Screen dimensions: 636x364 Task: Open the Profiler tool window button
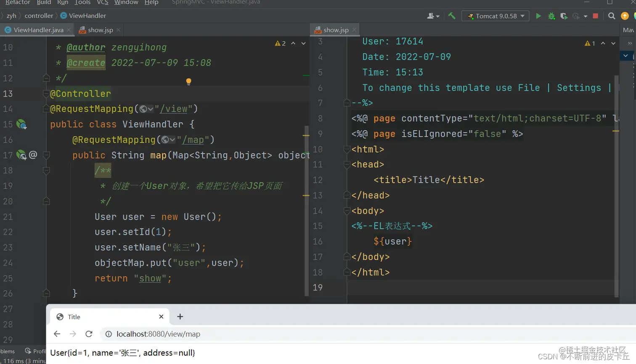[x=35, y=351]
